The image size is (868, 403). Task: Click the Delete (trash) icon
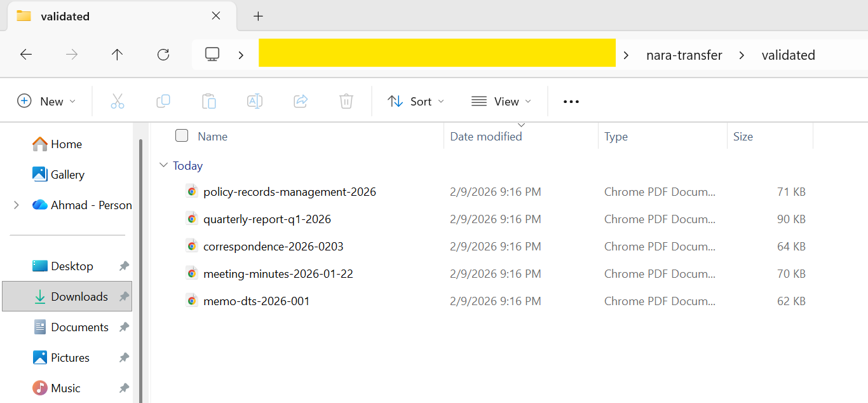click(x=346, y=101)
